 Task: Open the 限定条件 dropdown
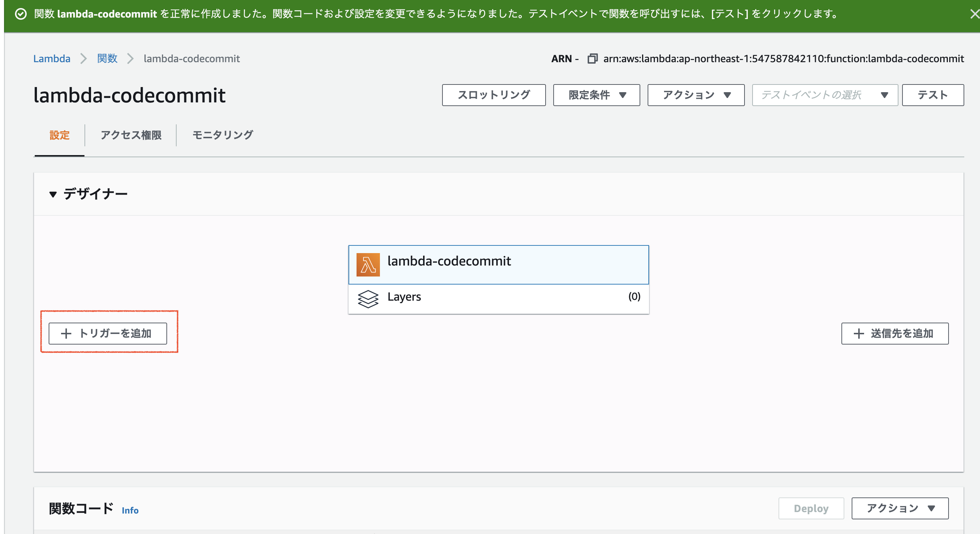tap(596, 95)
